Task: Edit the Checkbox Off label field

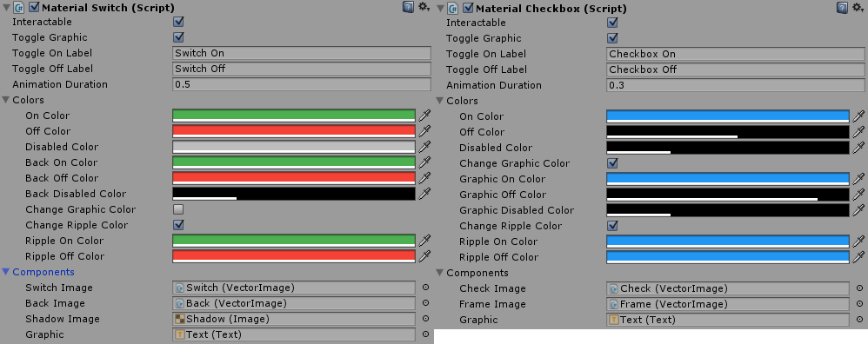Action: (736, 69)
